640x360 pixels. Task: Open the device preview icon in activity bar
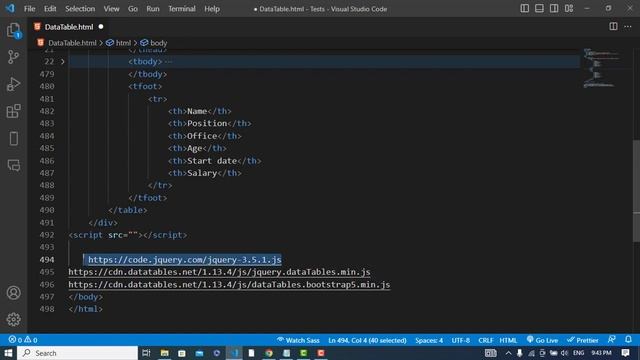pos(13,138)
